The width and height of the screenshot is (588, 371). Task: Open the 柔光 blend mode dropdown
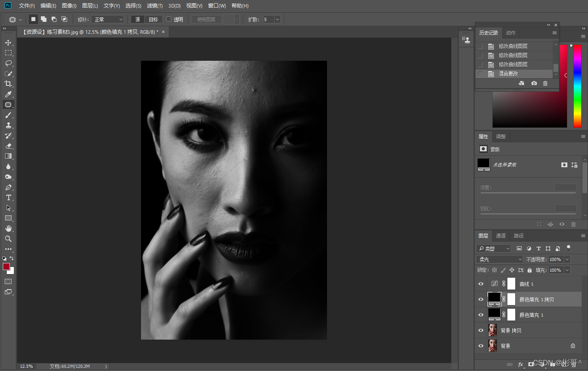pyautogui.click(x=500, y=259)
